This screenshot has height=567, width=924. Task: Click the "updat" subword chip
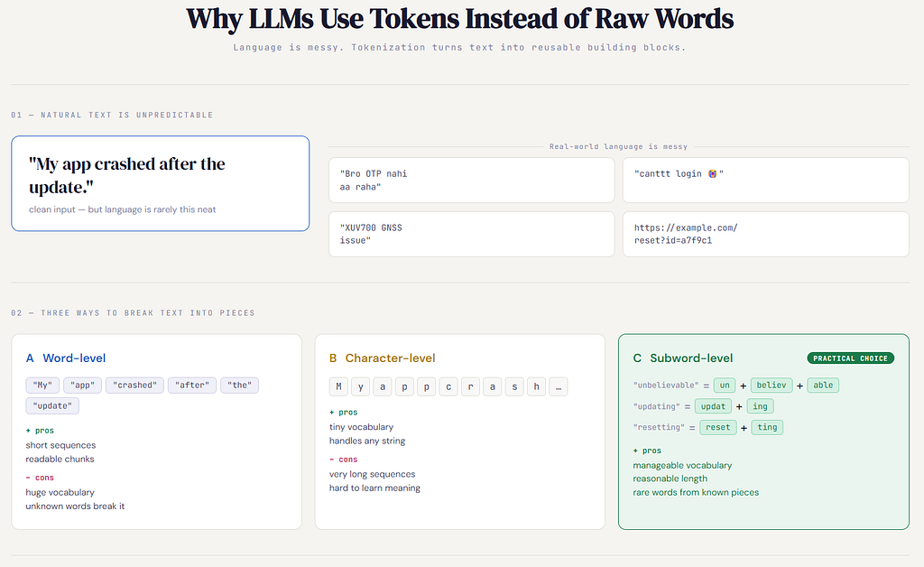click(713, 406)
